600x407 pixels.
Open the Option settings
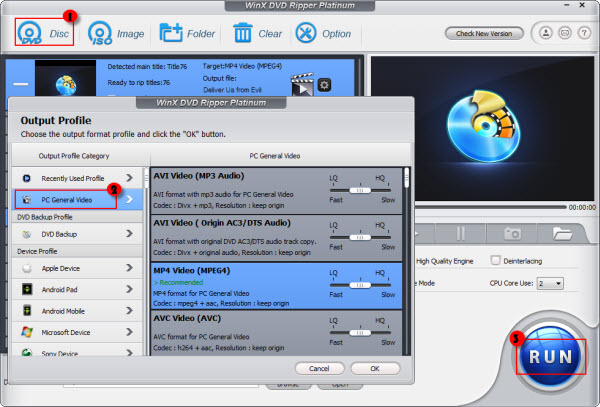pyautogui.click(x=323, y=33)
